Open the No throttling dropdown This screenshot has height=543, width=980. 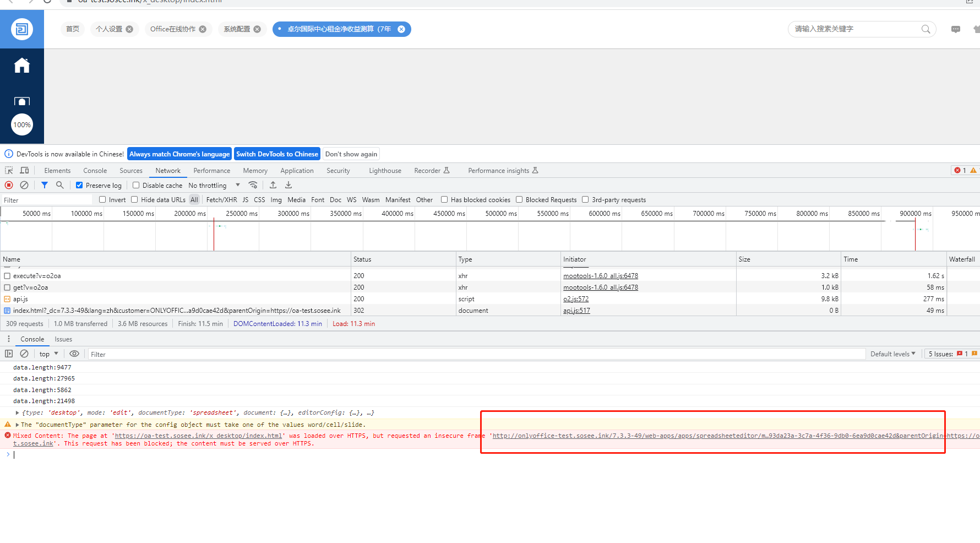click(214, 185)
